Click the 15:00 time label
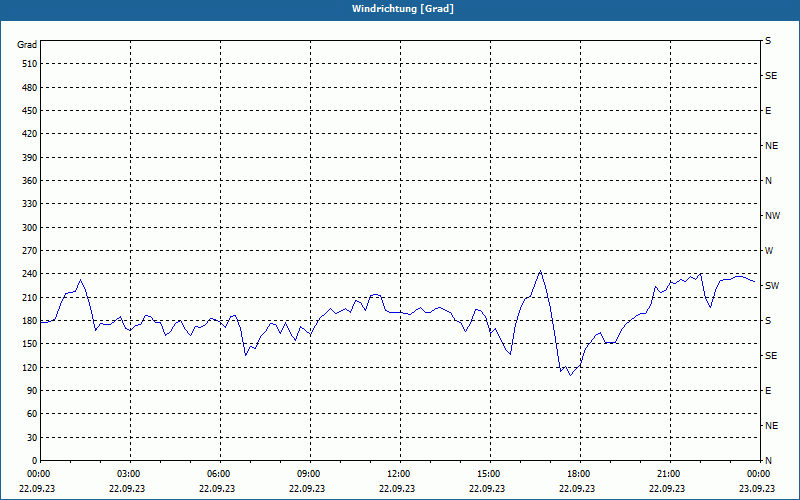The image size is (800, 500). pos(488,473)
